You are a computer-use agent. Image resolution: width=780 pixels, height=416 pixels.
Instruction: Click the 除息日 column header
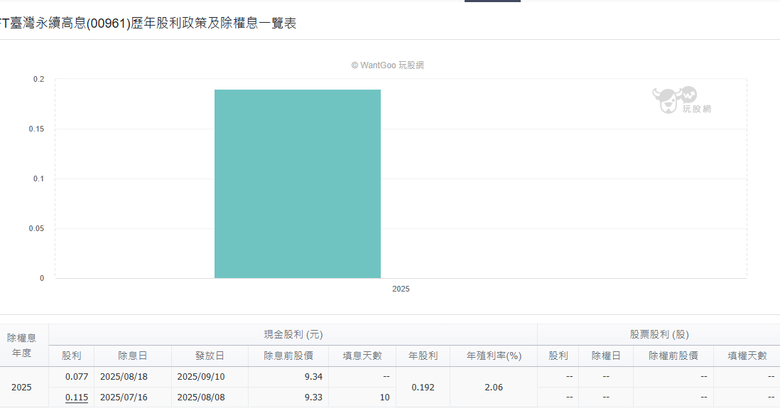pos(132,356)
